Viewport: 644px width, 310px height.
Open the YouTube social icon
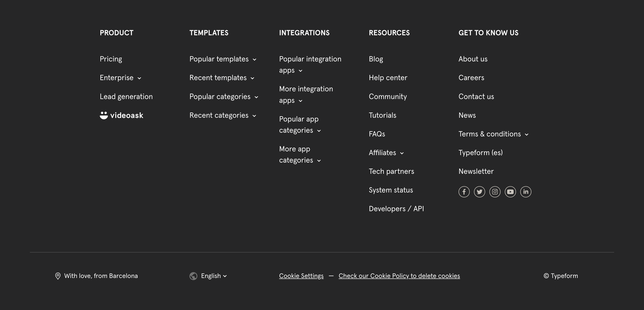510,192
